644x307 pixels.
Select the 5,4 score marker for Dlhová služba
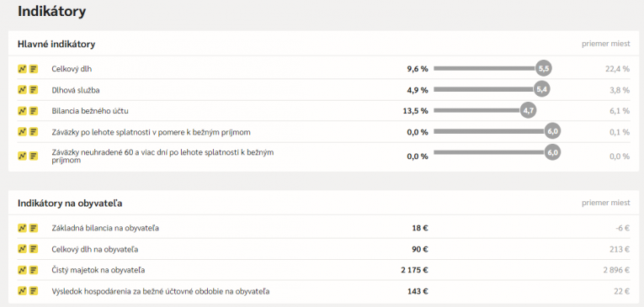[x=542, y=89]
